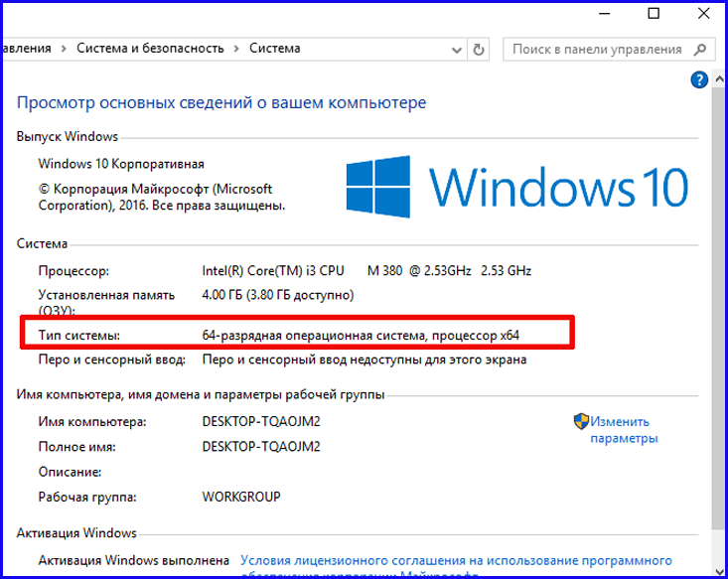Click the shield icon beside Изменить параметры
Viewport: 728px width, 579px height.
[x=581, y=422]
